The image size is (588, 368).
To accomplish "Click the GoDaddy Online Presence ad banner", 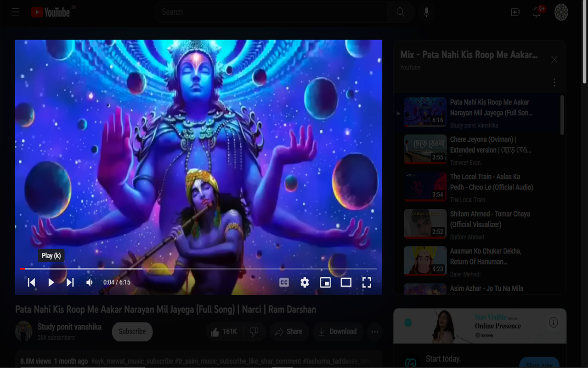I will click(x=480, y=326).
